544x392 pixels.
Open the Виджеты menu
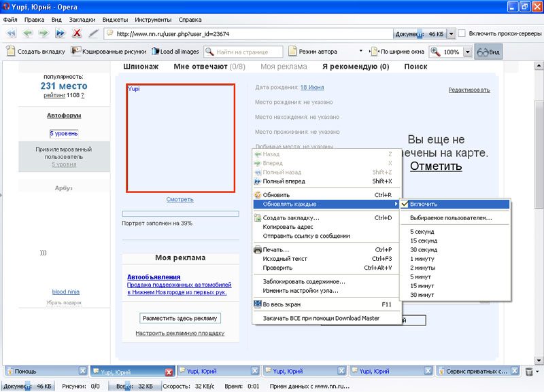115,20
